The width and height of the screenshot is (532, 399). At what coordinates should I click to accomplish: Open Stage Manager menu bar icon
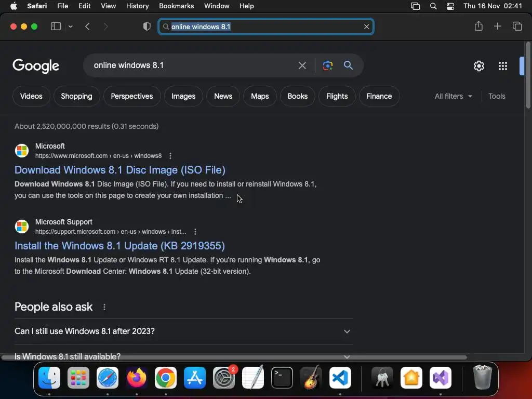pyautogui.click(x=415, y=6)
